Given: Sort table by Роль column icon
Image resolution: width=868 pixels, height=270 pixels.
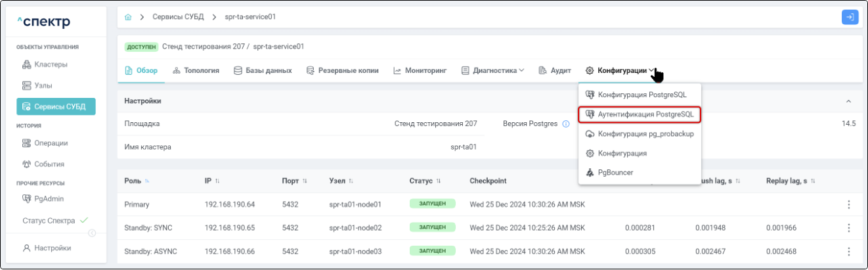Looking at the screenshot, I should [x=147, y=181].
